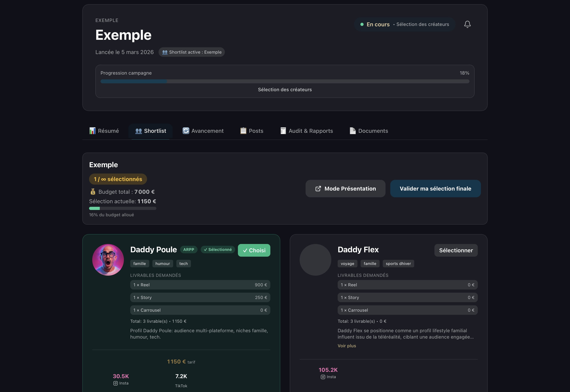Click Daddy Flex's Instagram icon
This screenshot has height=392, width=570.
point(323,377)
